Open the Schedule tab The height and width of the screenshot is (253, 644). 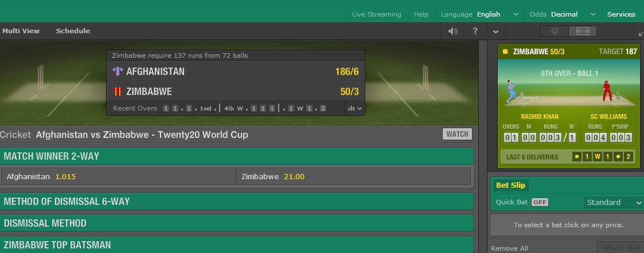click(x=73, y=31)
